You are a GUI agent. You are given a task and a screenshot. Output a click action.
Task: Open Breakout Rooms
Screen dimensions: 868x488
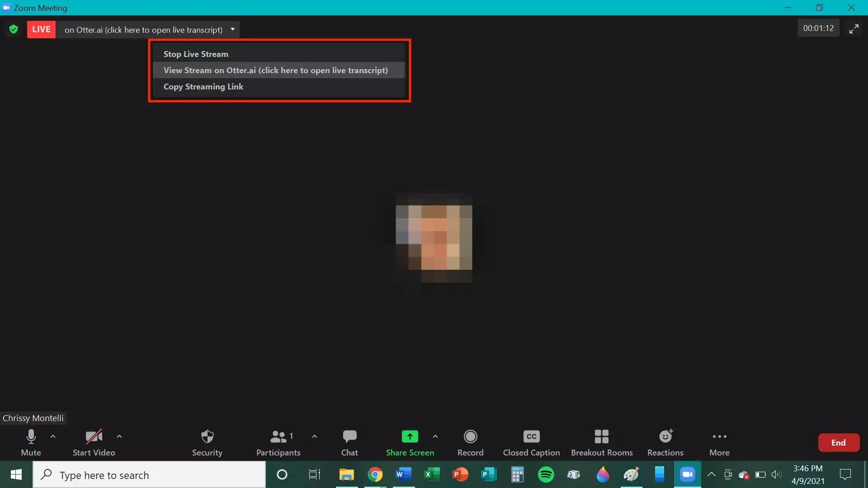tap(602, 443)
